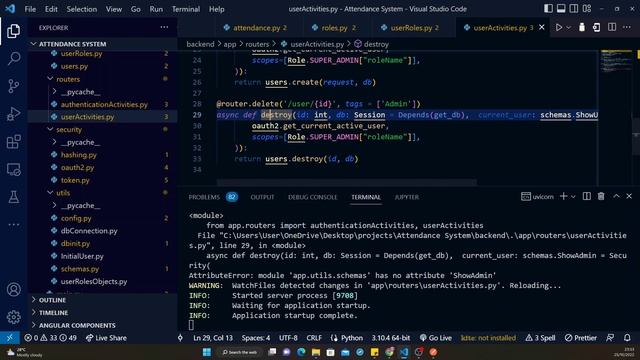The width and height of the screenshot is (640, 360).
Task: Click the Explorer more actions ellipsis
Action: coord(164,27)
